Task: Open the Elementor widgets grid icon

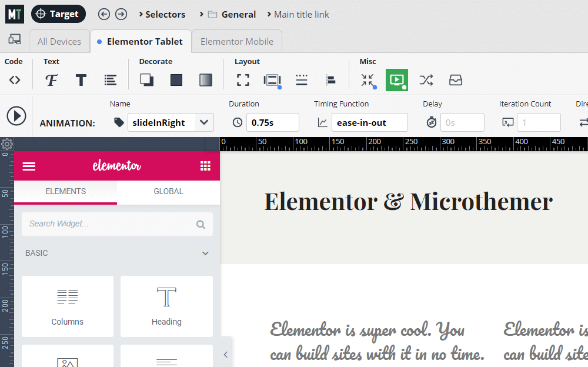Action: [205, 166]
